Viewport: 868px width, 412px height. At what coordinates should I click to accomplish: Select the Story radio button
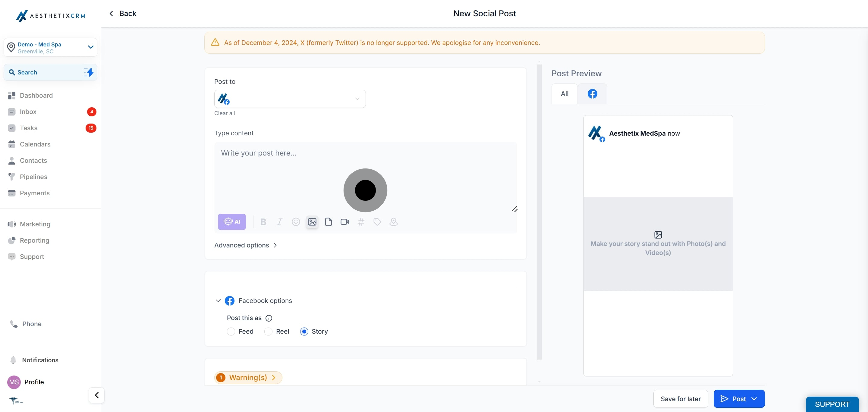(x=304, y=332)
